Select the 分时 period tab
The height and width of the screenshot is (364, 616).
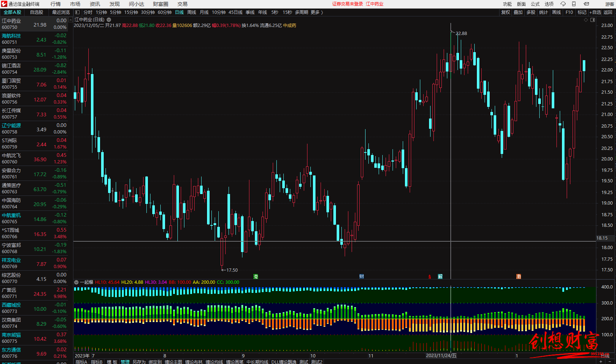[x=88, y=12]
